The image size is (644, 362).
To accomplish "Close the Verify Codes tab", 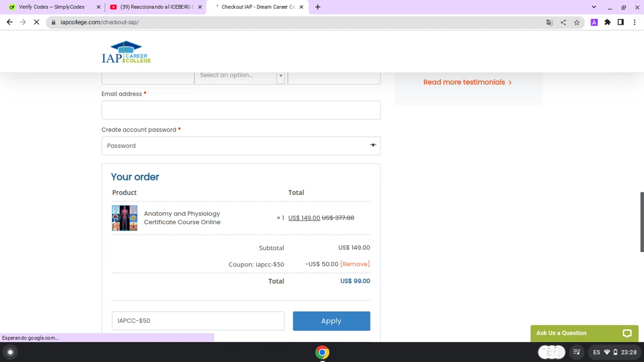I will click(x=98, y=7).
